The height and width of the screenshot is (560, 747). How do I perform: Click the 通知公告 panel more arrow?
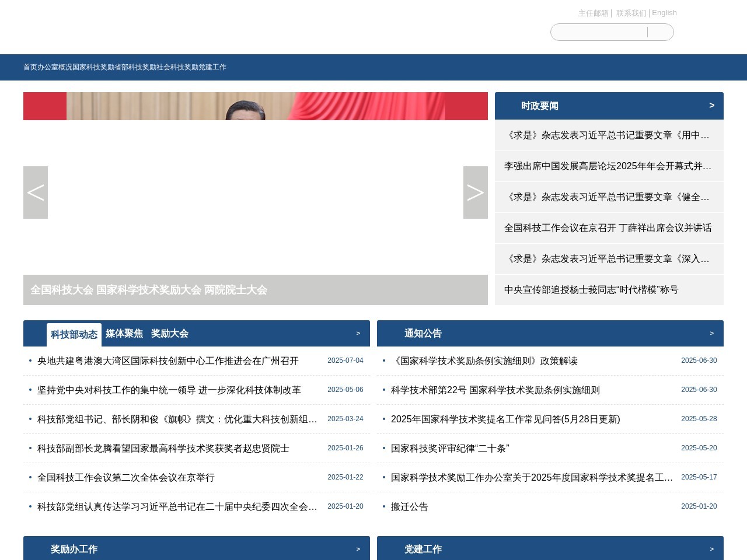pyautogui.click(x=711, y=333)
